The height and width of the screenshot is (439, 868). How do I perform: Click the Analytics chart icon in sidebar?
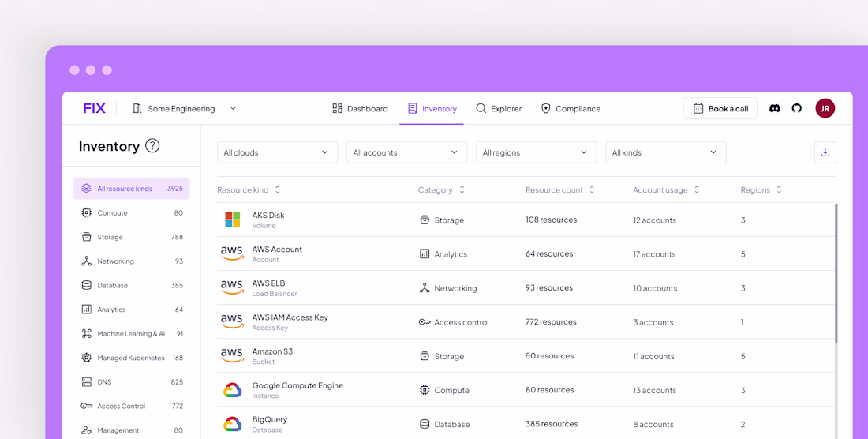click(x=86, y=310)
